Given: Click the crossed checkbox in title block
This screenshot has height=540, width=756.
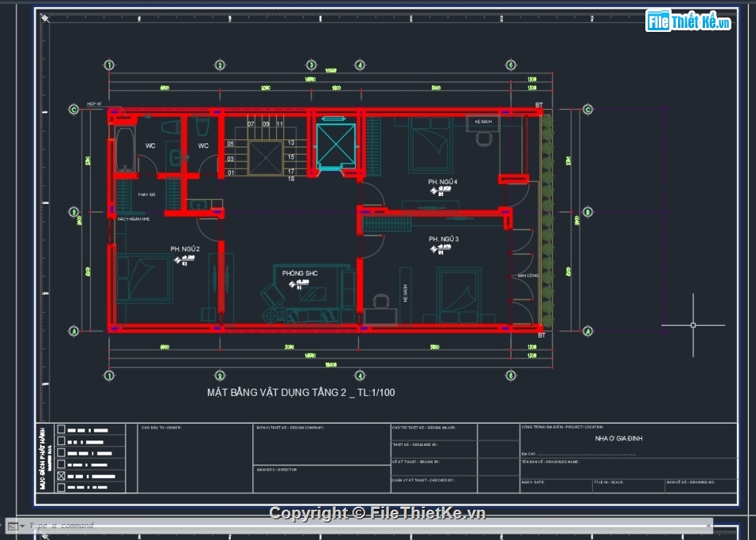Looking at the screenshot, I should 61,476.
